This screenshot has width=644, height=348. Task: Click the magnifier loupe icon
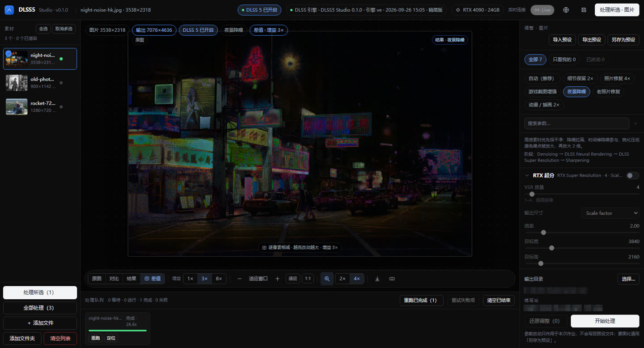327,279
